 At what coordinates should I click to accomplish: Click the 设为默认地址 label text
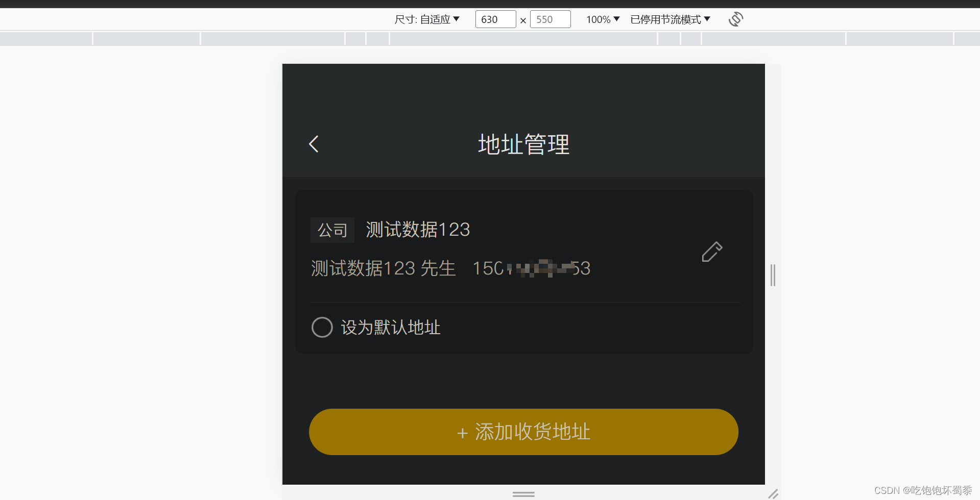(391, 328)
